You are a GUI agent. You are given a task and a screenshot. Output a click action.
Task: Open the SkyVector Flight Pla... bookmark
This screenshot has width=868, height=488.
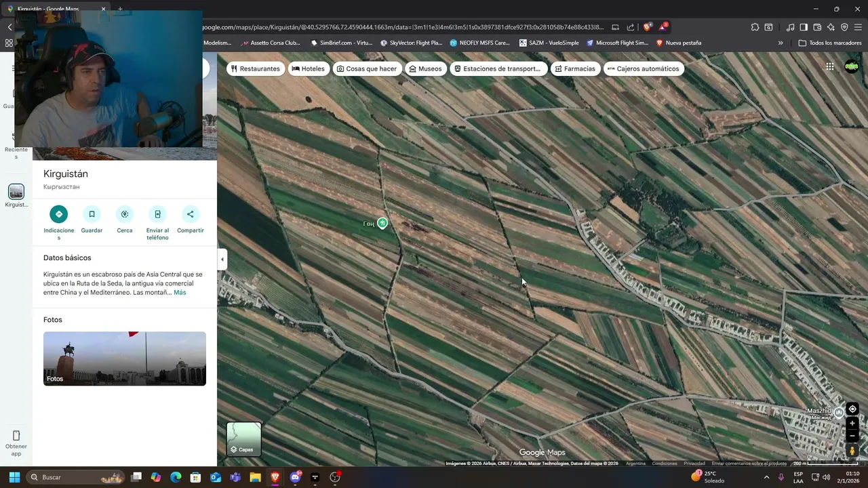pyautogui.click(x=412, y=43)
